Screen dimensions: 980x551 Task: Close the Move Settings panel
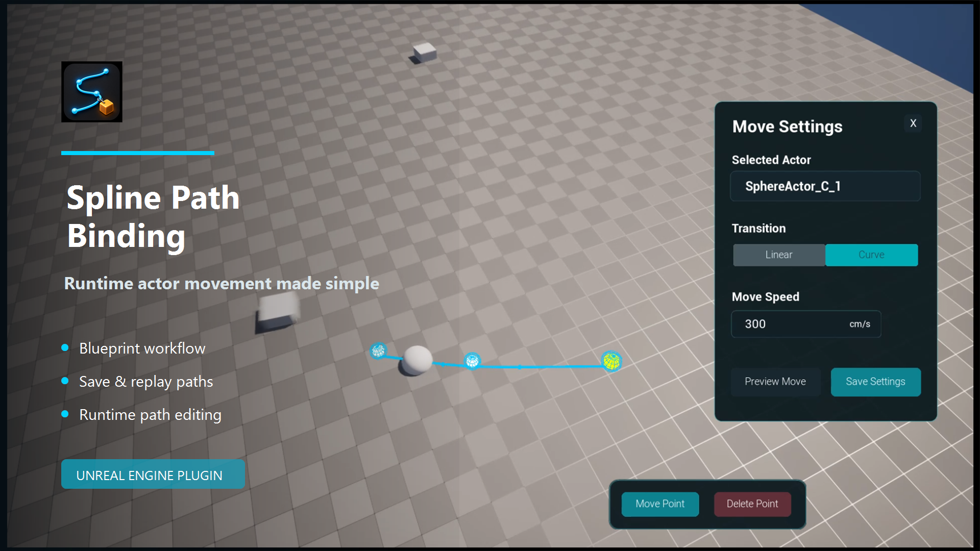click(x=913, y=123)
